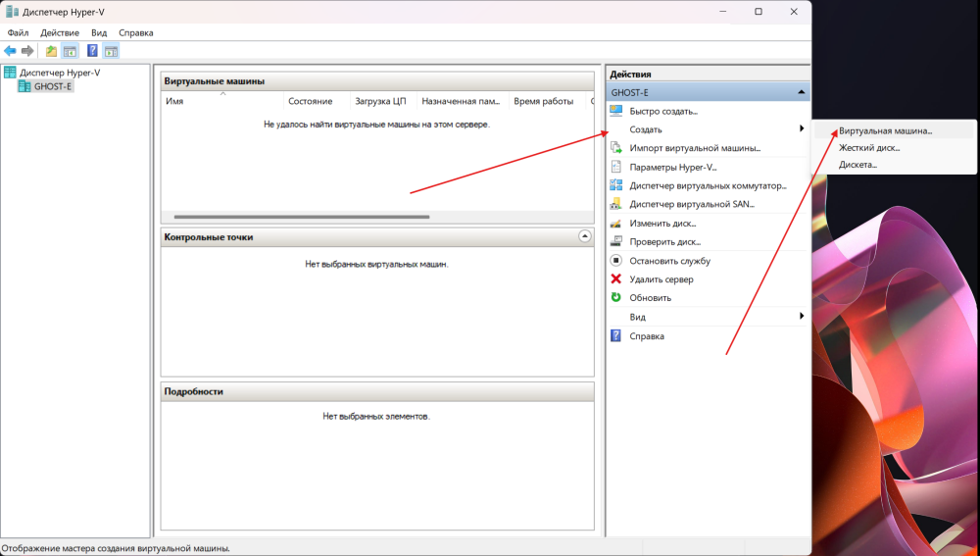Image resolution: width=980 pixels, height=556 pixels.
Task: Click the Изменить диск icon
Action: 616,223
